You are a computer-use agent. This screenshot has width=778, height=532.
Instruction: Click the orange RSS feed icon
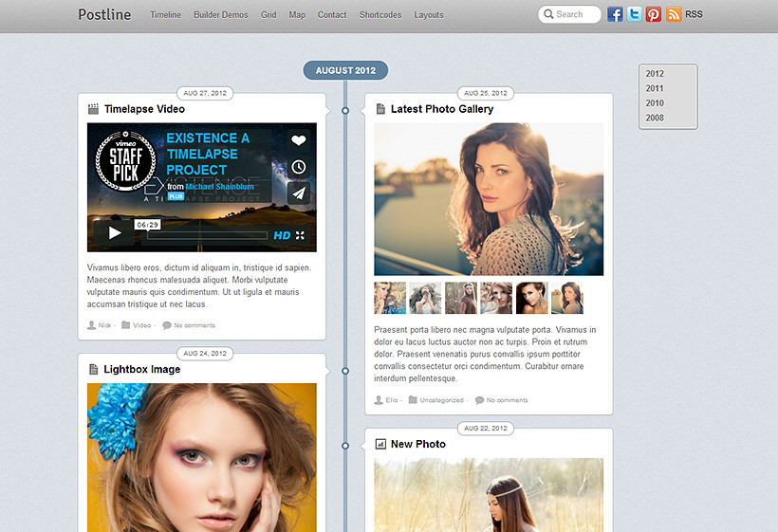pyautogui.click(x=674, y=14)
